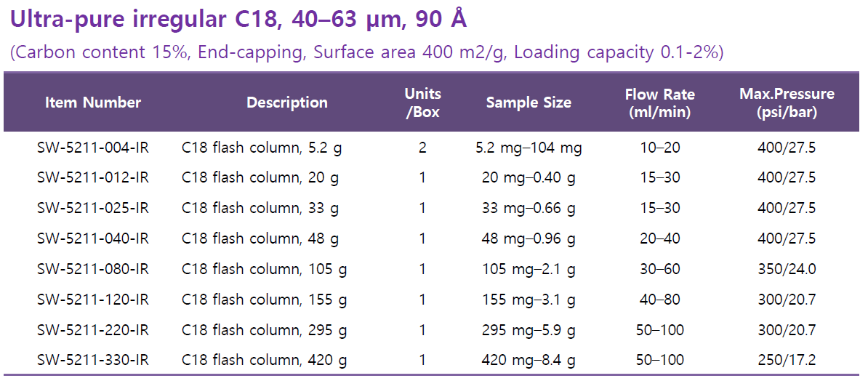868x381 pixels.
Task: Open item SW-5211-040-IR
Action: (x=93, y=239)
